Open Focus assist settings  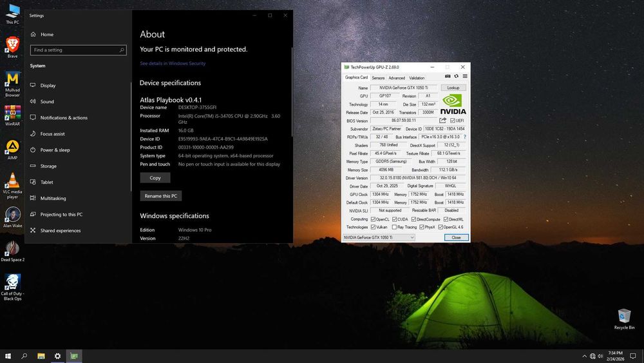[x=78, y=133]
